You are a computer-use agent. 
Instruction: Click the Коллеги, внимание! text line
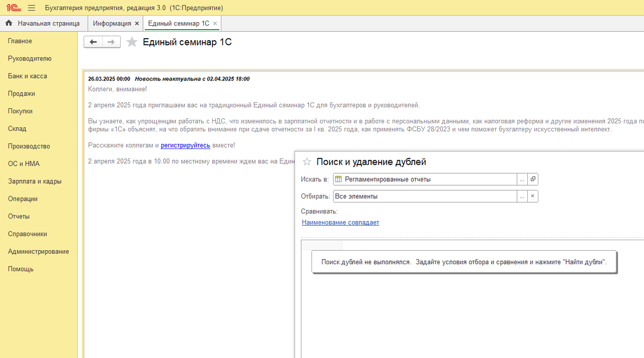point(118,89)
